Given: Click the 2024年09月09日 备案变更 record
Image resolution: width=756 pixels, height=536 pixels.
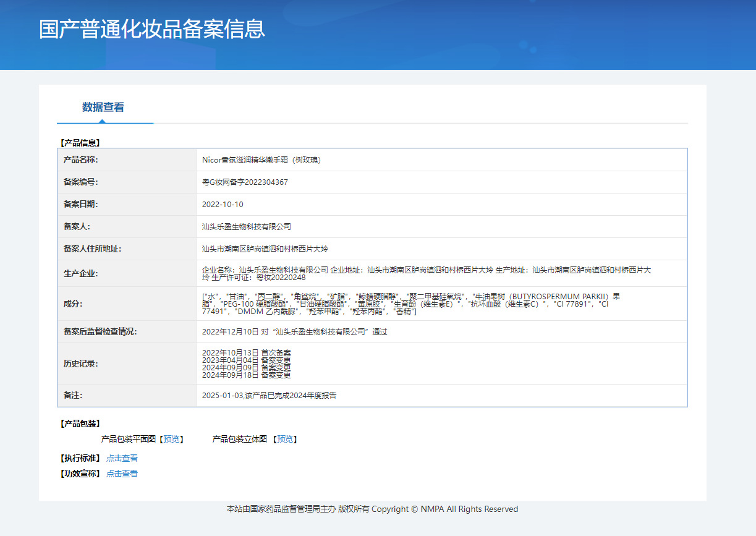Looking at the screenshot, I should pyautogui.click(x=246, y=367).
